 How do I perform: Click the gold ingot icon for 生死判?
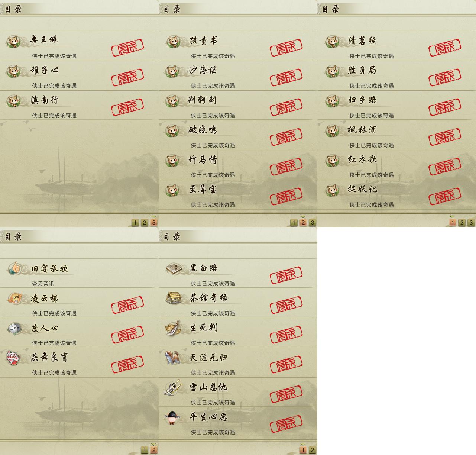[x=173, y=327]
